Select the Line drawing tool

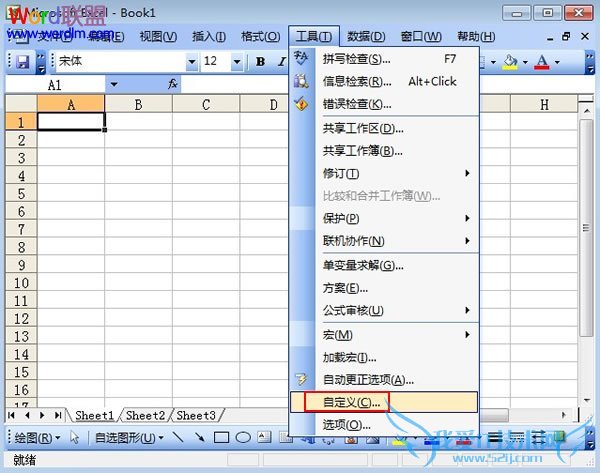coord(178,437)
